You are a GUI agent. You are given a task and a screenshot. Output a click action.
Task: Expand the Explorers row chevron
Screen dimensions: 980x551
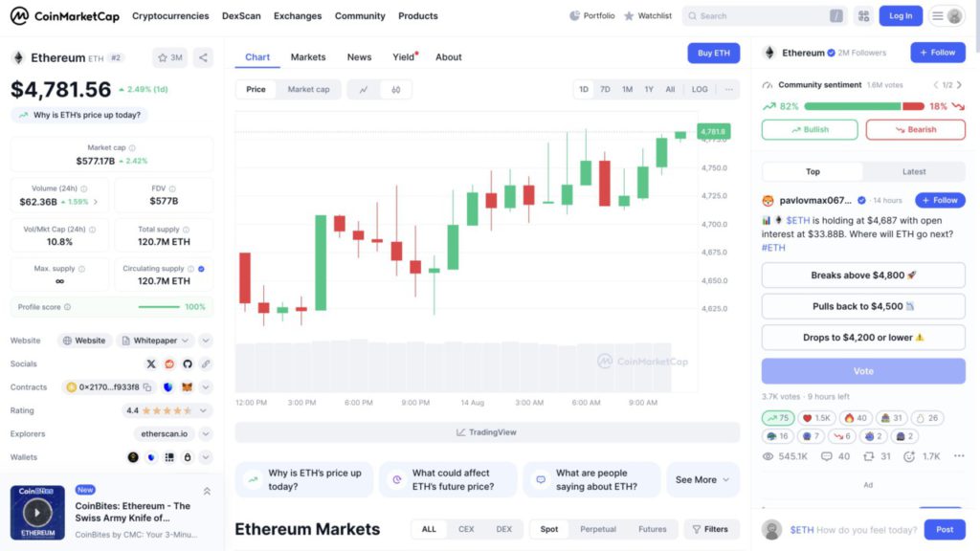pos(206,433)
